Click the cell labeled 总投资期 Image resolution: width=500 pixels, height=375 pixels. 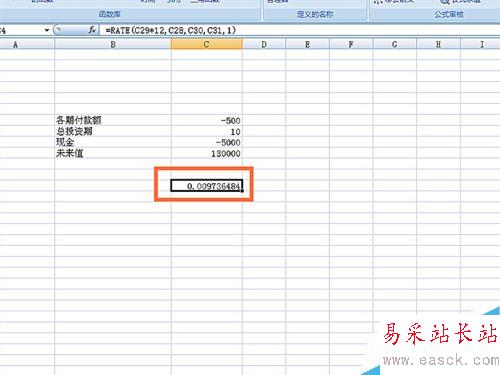pyautogui.click(x=113, y=131)
